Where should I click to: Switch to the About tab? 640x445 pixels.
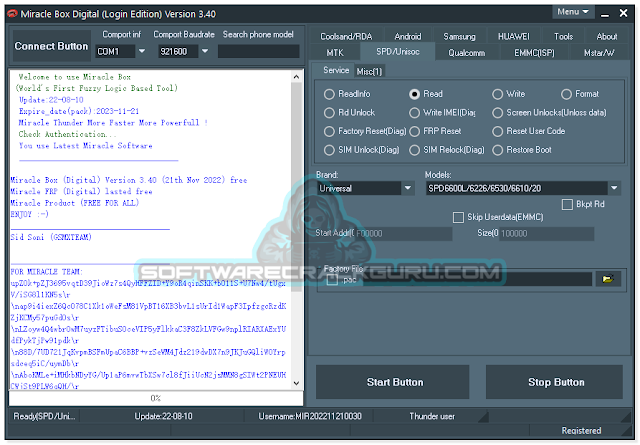coord(607,36)
